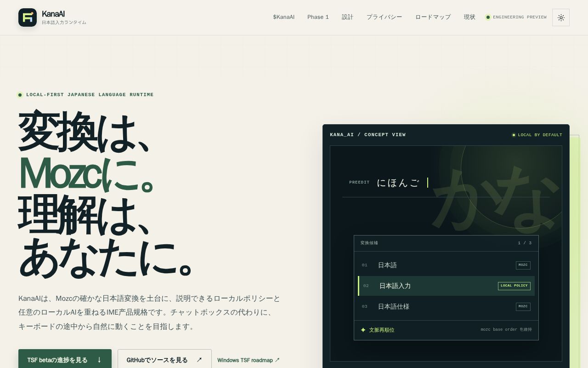Select the 日本語 conversion candidate
The width and height of the screenshot is (588, 368).
(446, 265)
